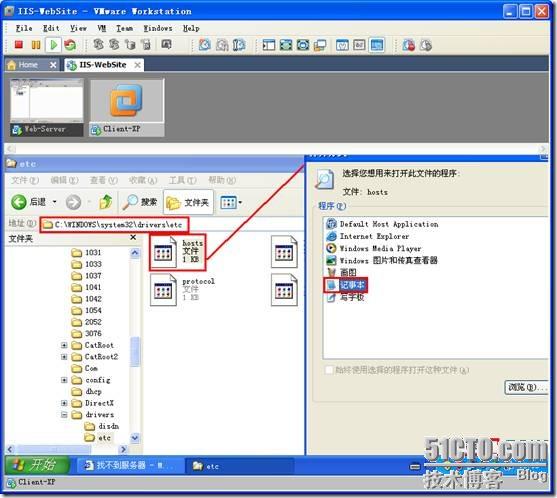
Task: Select the Web-Server VM thumbnail
Action: pyautogui.click(x=47, y=108)
